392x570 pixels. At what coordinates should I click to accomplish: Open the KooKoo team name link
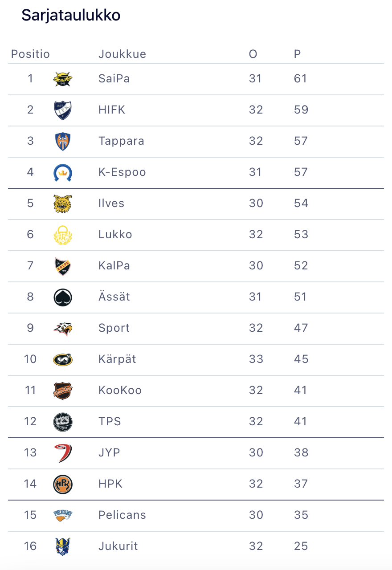[x=120, y=391]
